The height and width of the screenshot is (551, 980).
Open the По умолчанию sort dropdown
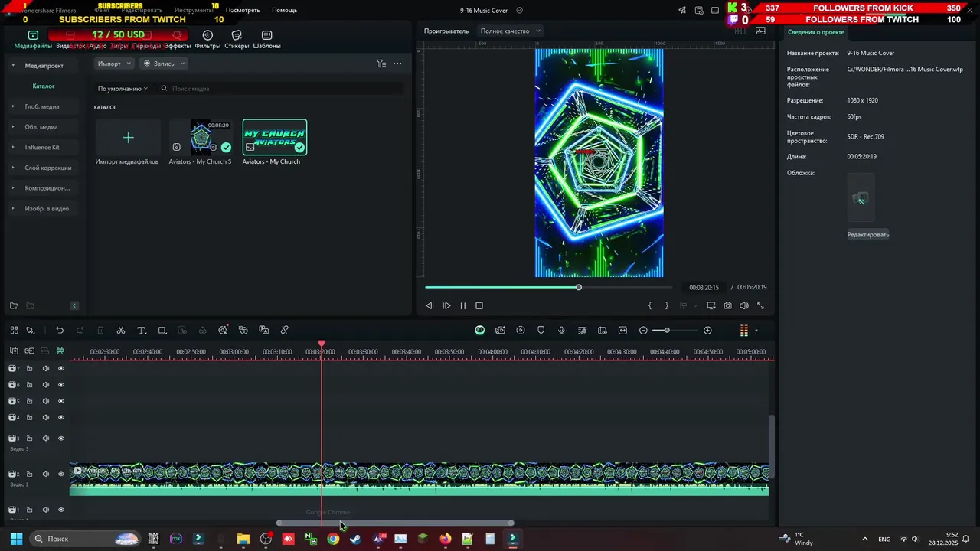[x=122, y=89]
